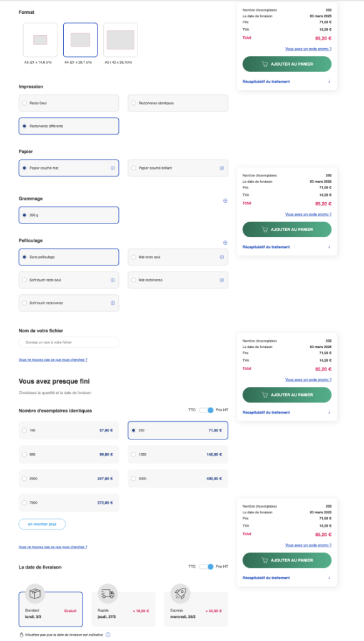The width and height of the screenshot is (364, 641).
Task: Choose 500 exemplaires quantity
Action: coord(69,454)
